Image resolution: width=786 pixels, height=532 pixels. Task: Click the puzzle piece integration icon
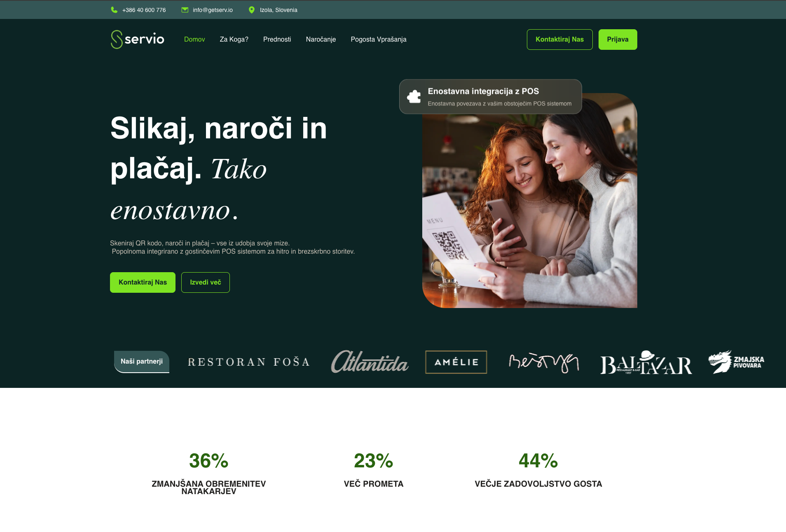(414, 97)
